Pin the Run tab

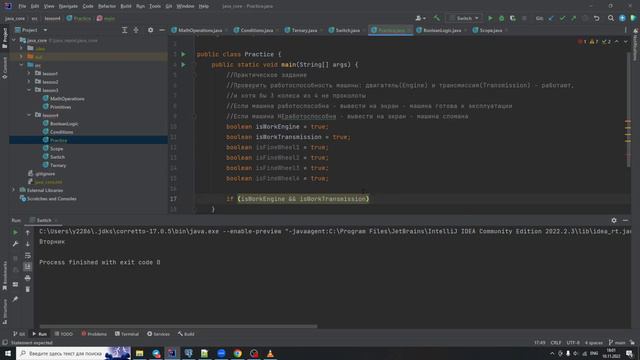(15, 299)
